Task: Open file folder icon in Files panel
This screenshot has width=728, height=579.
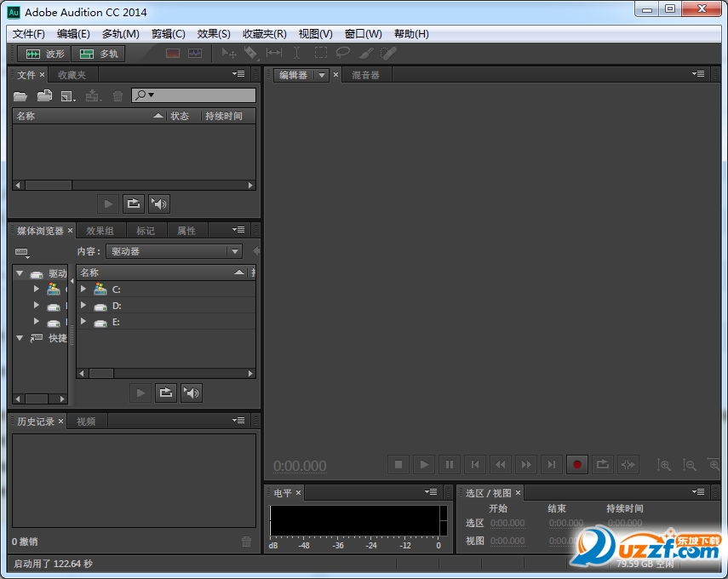Action: tap(20, 96)
